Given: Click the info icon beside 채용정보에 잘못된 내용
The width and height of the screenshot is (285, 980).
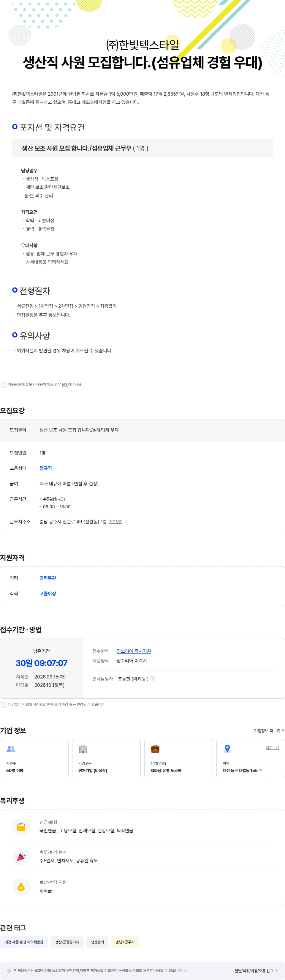Looking at the screenshot, I should tap(4, 385).
